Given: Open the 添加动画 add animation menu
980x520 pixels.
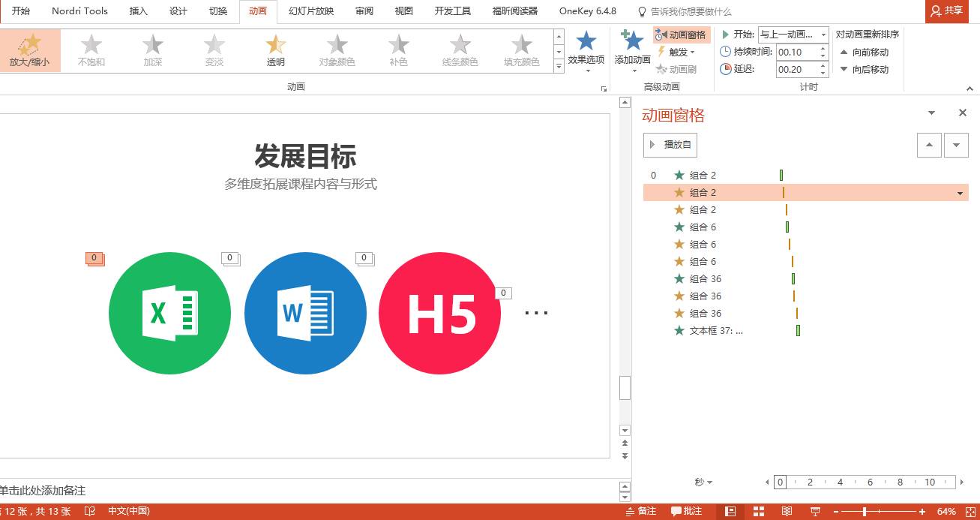Looking at the screenshot, I should coord(632,51).
